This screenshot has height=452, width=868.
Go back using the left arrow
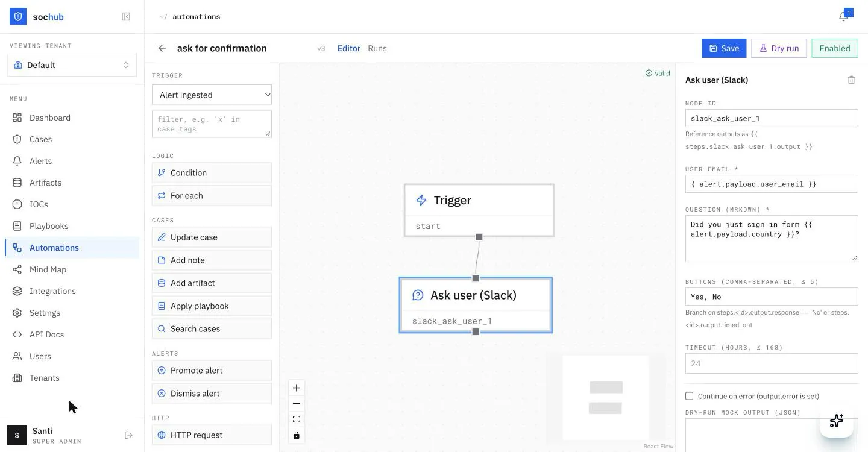(162, 48)
